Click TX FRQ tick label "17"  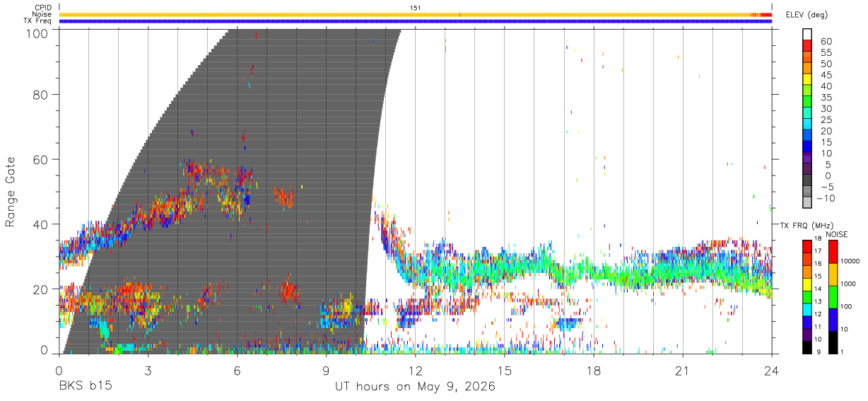coord(818,252)
